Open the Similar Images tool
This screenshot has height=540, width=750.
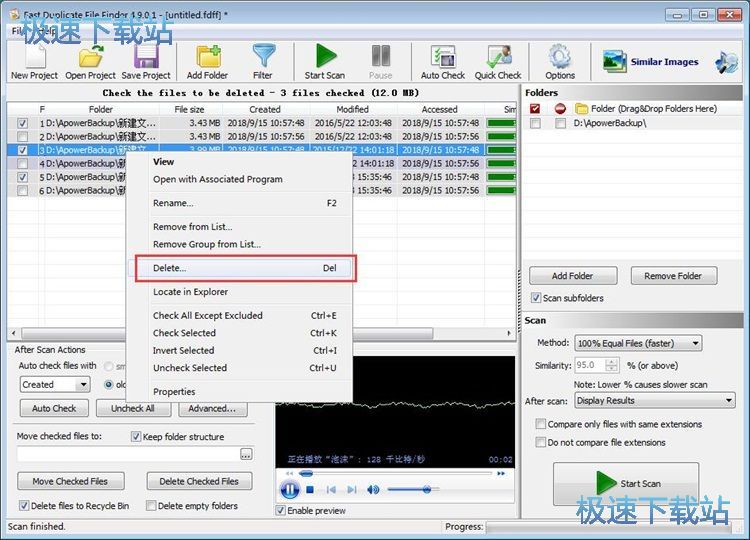[650, 62]
